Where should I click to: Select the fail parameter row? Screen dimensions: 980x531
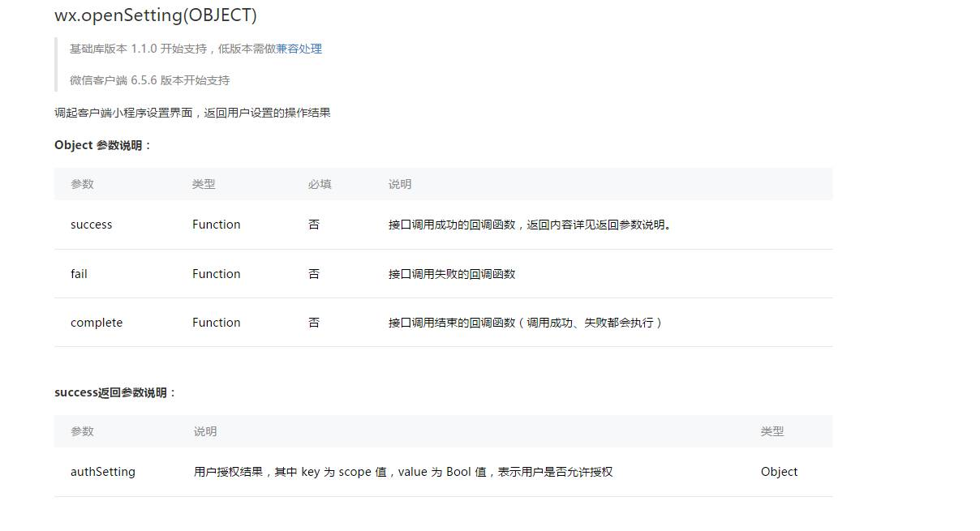point(78,273)
